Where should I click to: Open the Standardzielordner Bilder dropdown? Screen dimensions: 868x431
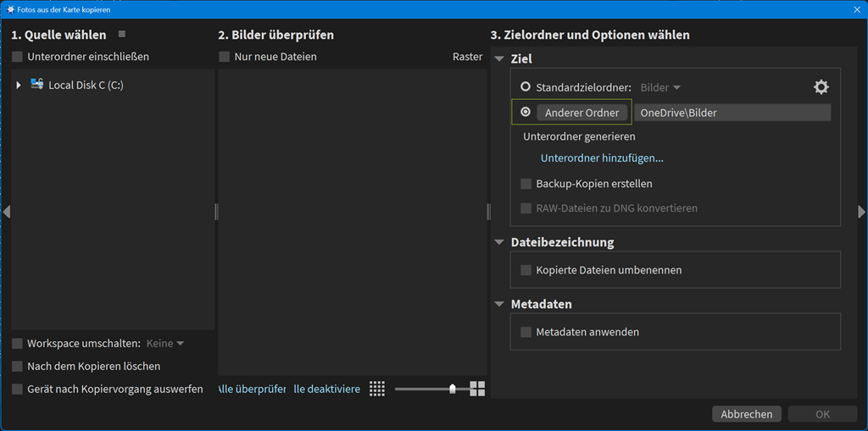661,87
